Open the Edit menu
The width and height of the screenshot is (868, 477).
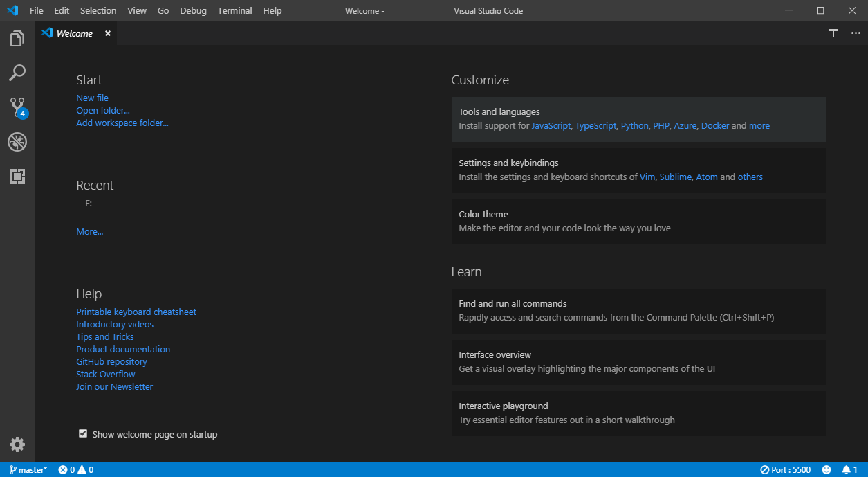(62, 10)
